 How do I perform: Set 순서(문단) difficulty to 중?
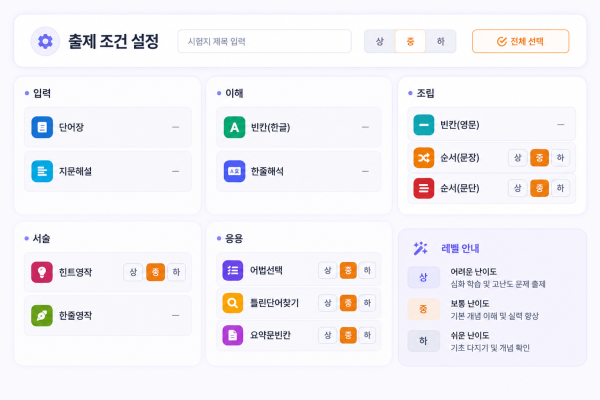(540, 188)
